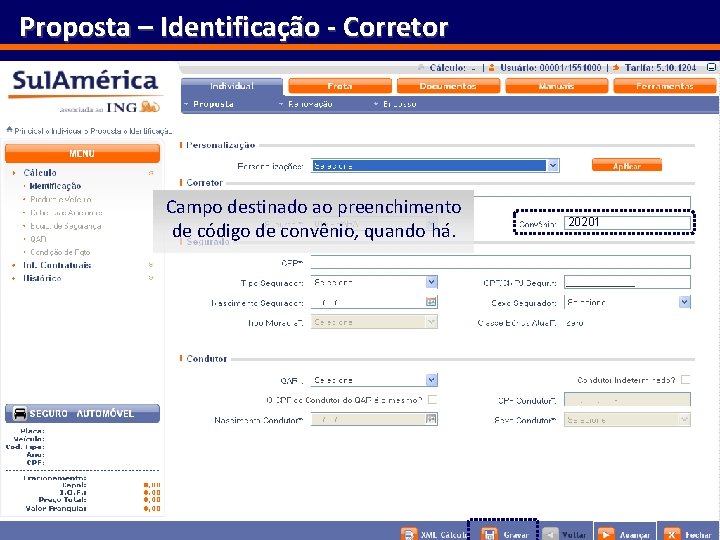Click the Cálculo section collapse arrow icon
This screenshot has width=720, height=540.
[x=151, y=173]
